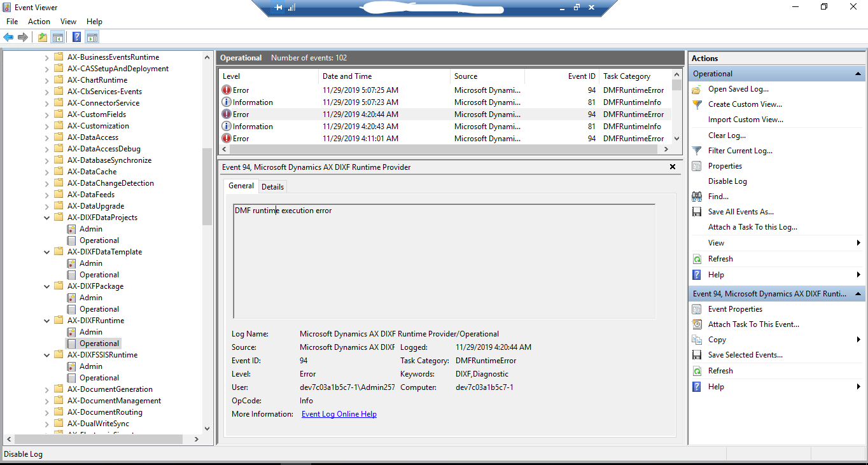Select the Information event at 4:20:43 AM
Image resolution: width=868 pixels, height=465 pixels.
click(x=445, y=127)
